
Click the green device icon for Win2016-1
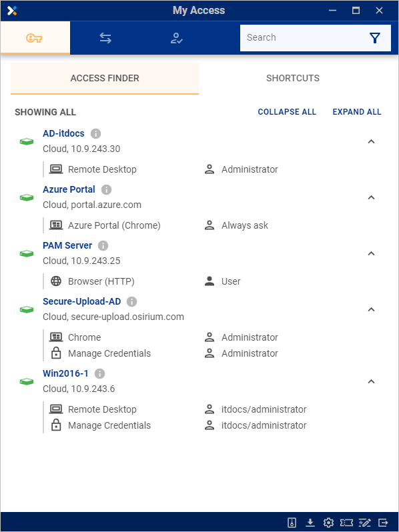pos(27,381)
